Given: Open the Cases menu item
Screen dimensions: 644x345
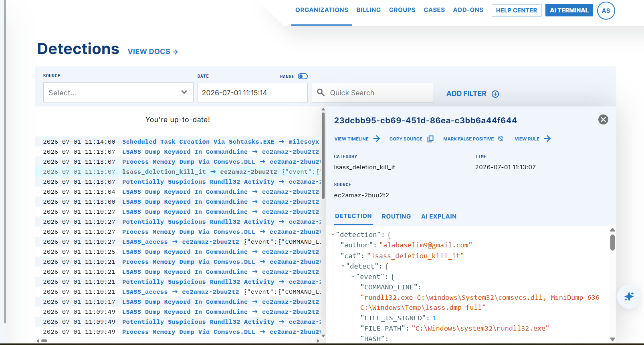Looking at the screenshot, I should click(434, 10).
